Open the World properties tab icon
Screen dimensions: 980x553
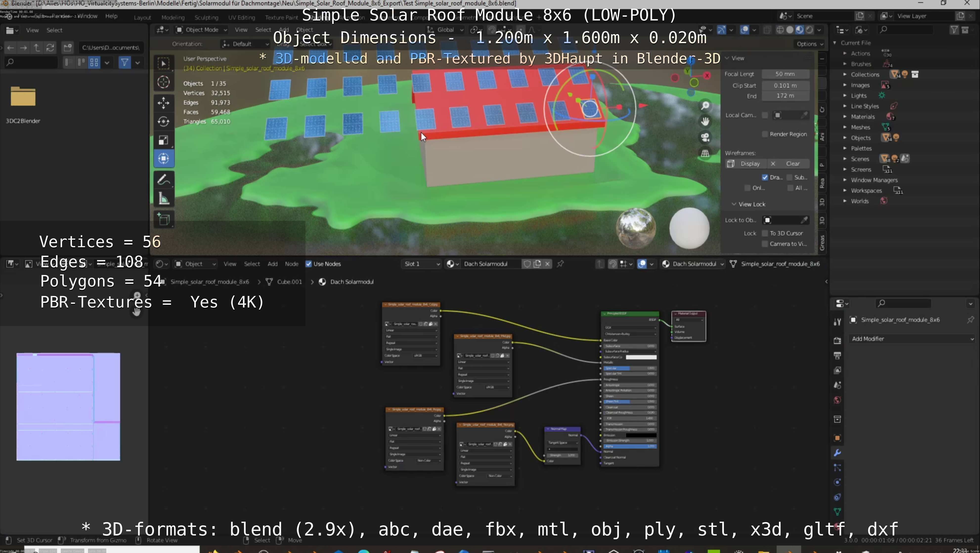[837, 400]
